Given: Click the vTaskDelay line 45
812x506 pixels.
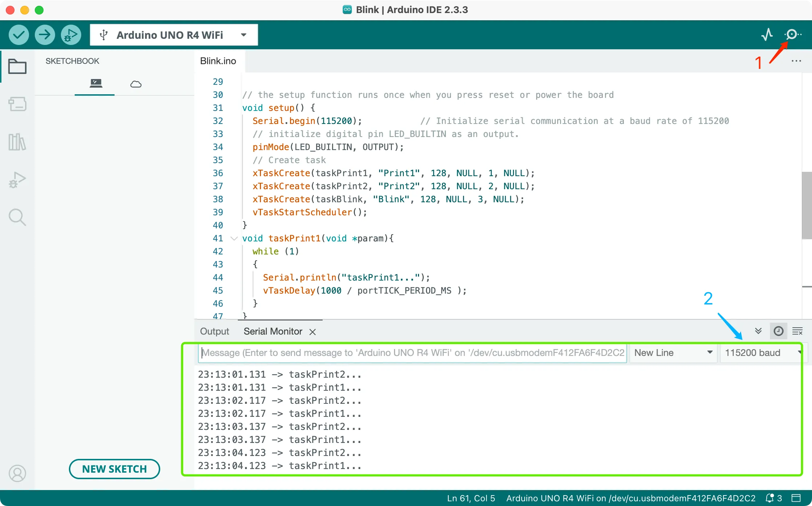Looking at the screenshot, I should (364, 291).
